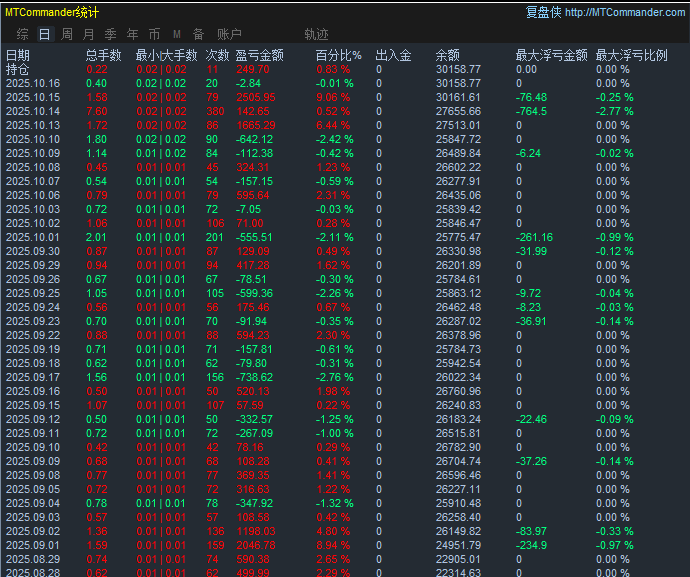Click the 最小|大手数 column header
This screenshot has height=577, width=690.
pyautogui.click(x=166, y=55)
